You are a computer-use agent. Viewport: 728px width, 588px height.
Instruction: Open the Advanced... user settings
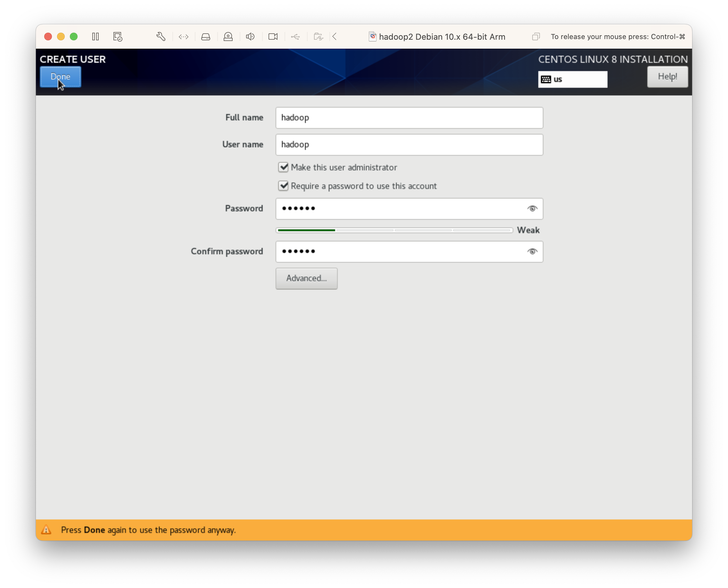click(x=306, y=278)
